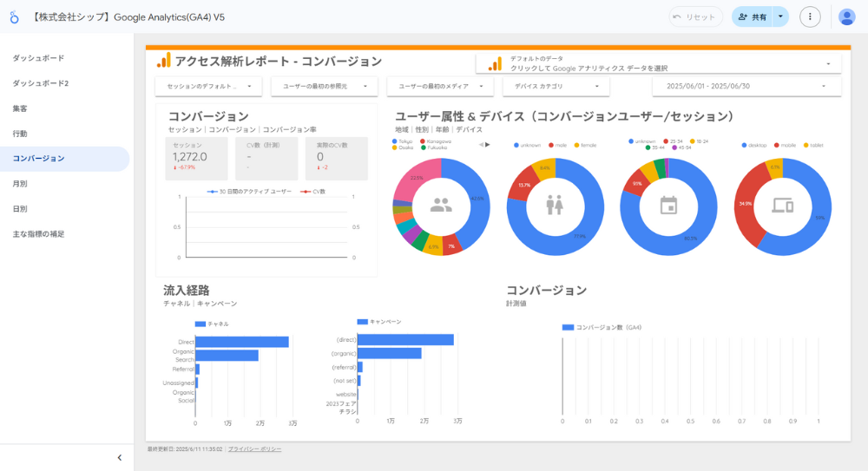Click the キャンペーン chart legend swatch
The image size is (868, 471).
coord(363,322)
